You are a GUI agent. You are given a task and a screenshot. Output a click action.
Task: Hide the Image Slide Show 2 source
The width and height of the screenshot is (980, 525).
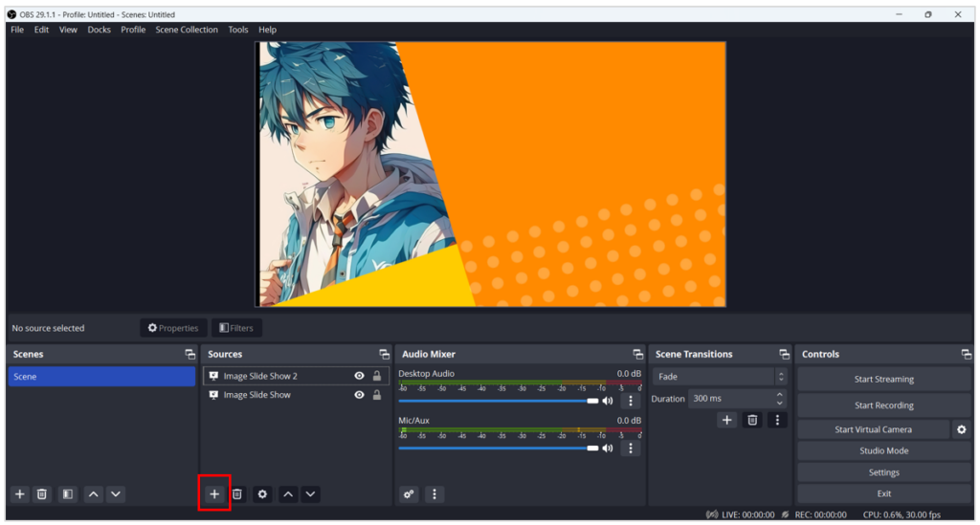[360, 377]
